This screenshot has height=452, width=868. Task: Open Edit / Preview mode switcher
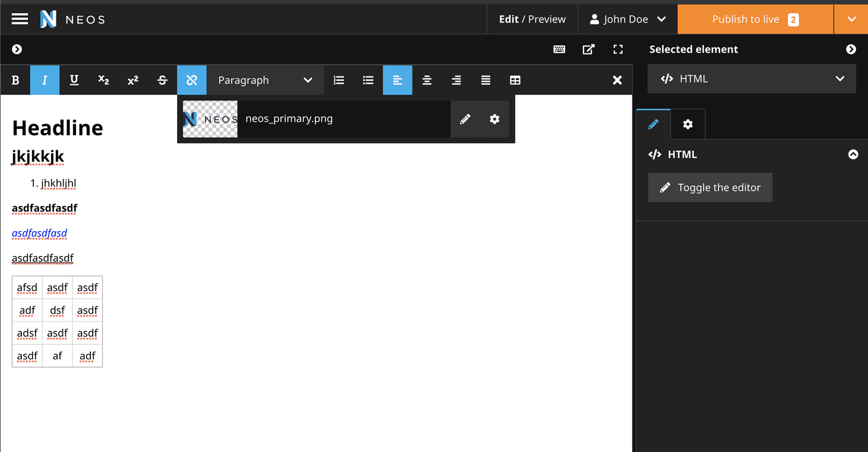click(x=532, y=19)
